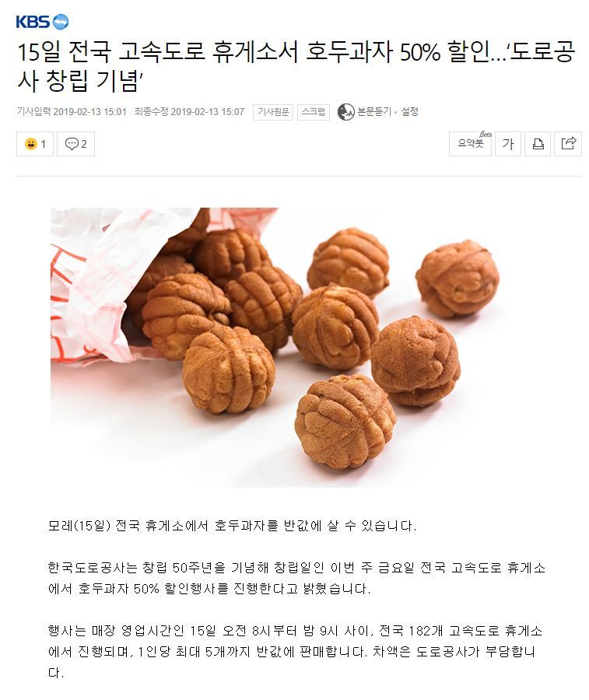Click the 기사입력 2019-02-13 15:01 timestamp
589x700 pixels.
tap(72, 111)
